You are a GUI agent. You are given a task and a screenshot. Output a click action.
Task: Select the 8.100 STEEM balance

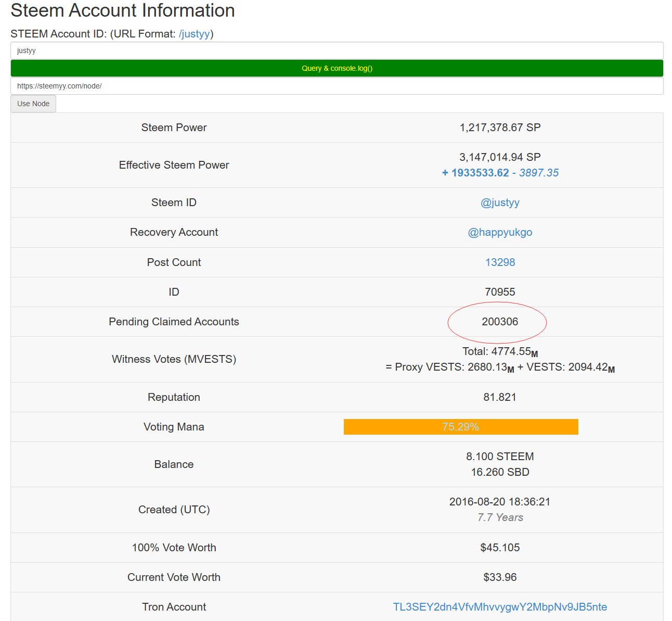tap(500, 457)
